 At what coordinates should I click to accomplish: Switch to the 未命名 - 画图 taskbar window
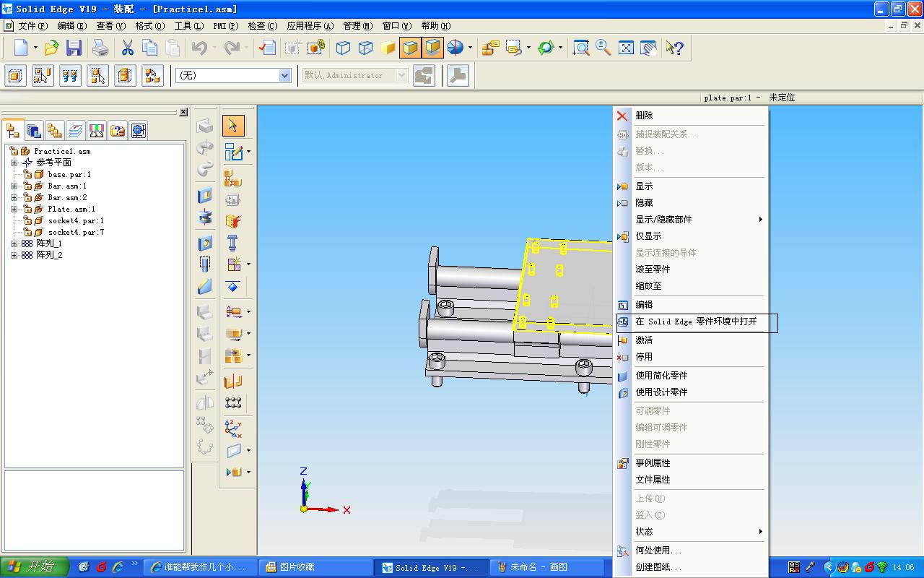(x=547, y=567)
